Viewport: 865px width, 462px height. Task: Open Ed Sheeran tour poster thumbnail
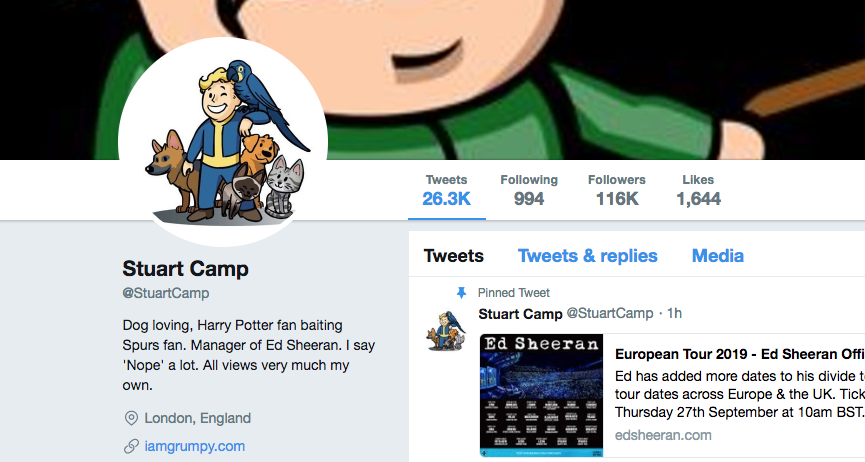541,395
